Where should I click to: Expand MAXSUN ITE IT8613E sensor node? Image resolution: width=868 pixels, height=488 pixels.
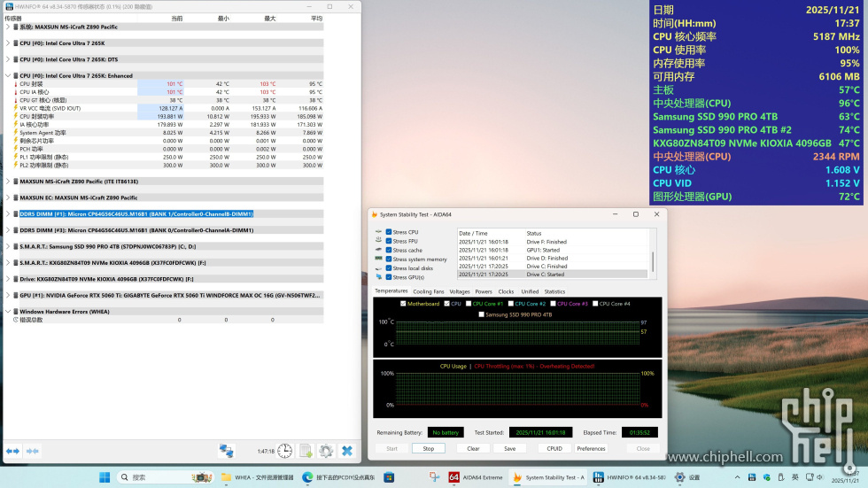pos(8,182)
